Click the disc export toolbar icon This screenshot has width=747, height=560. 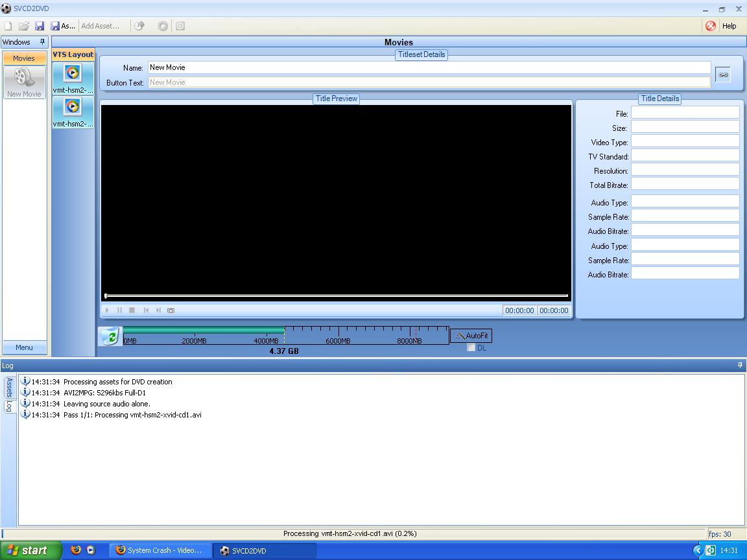pos(139,26)
